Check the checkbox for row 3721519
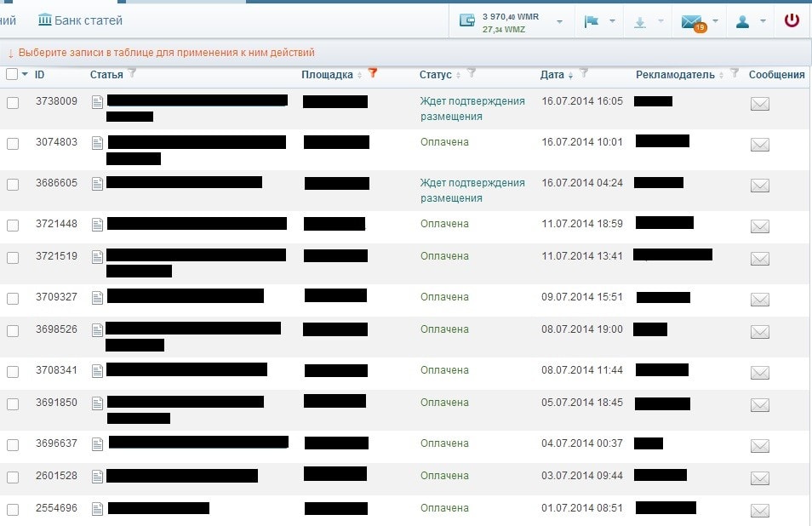This screenshot has height=526, width=812. click(x=13, y=257)
